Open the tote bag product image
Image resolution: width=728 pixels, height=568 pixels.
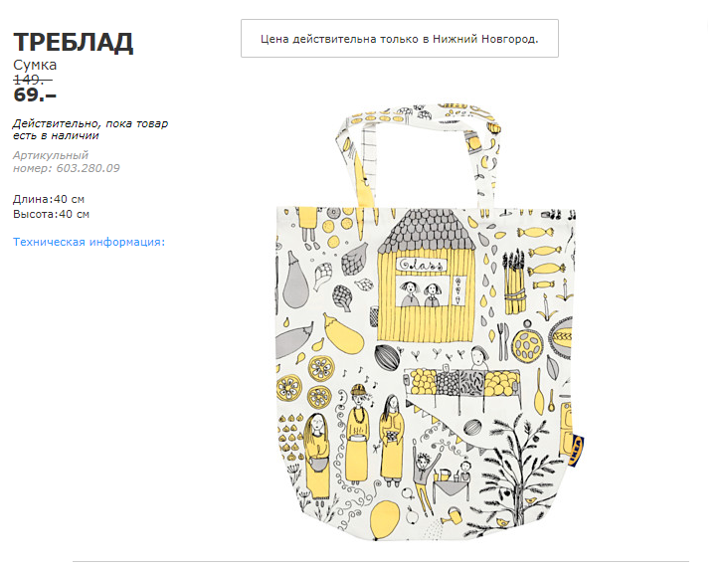(427, 322)
